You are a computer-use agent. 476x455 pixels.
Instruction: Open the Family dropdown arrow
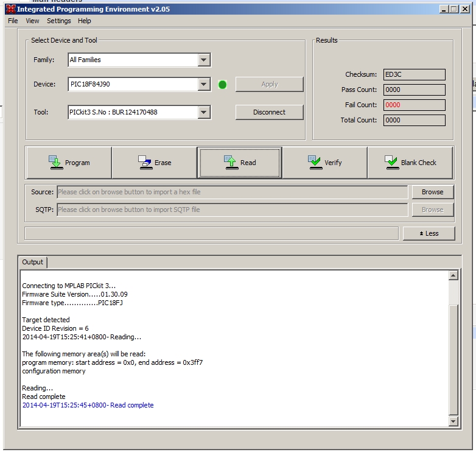[x=204, y=60]
